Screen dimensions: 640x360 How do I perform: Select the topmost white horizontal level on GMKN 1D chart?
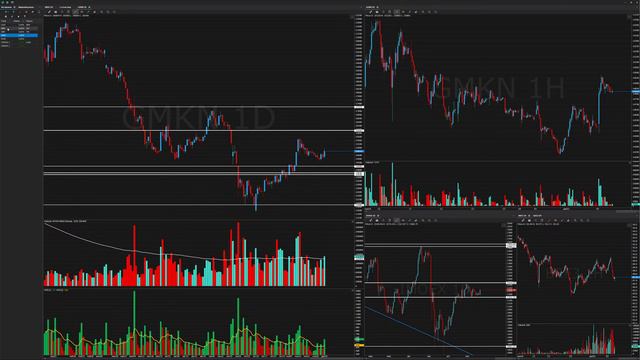198,107
